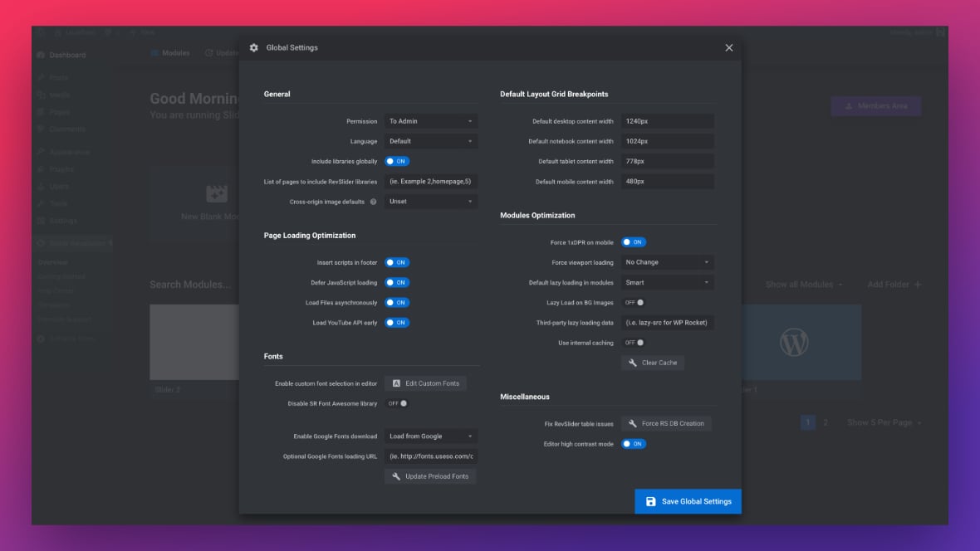Turn on Use internal caching
Viewport: 980px width, 551px height.
point(634,343)
